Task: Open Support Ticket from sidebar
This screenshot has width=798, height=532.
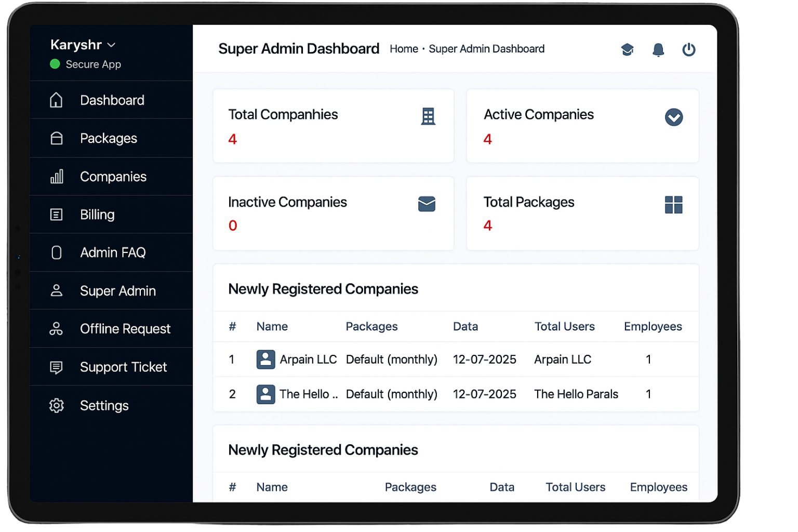Action: click(x=123, y=367)
